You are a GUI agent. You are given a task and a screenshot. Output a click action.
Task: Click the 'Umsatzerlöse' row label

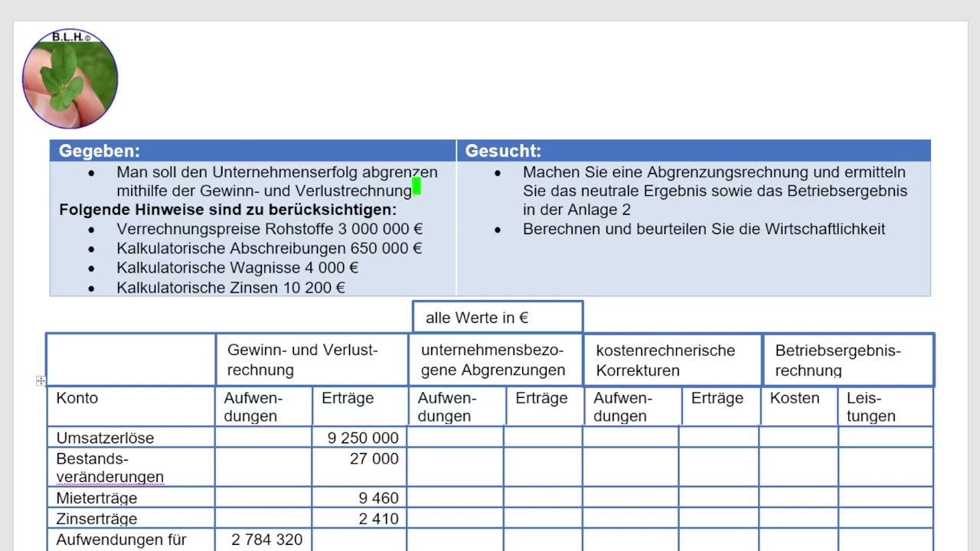point(105,438)
